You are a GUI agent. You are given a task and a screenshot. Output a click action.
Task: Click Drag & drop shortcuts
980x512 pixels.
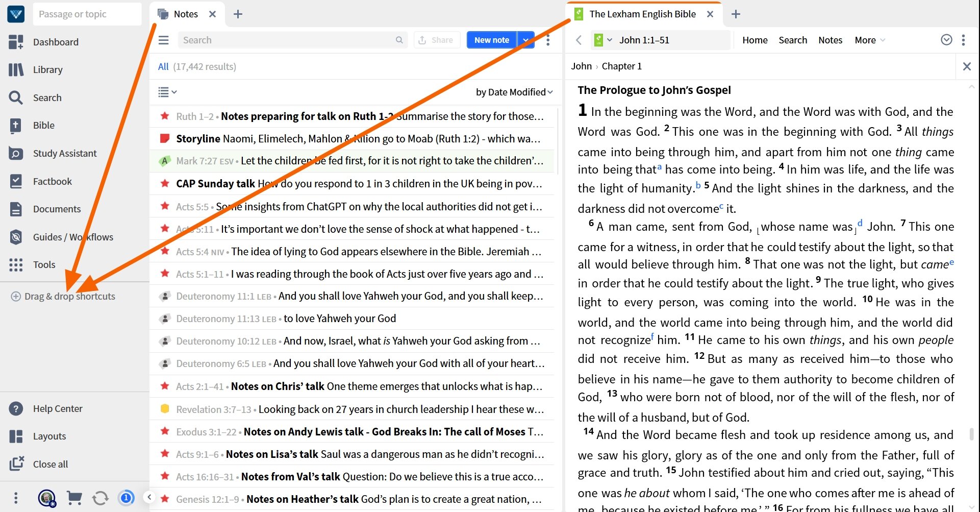coord(63,296)
